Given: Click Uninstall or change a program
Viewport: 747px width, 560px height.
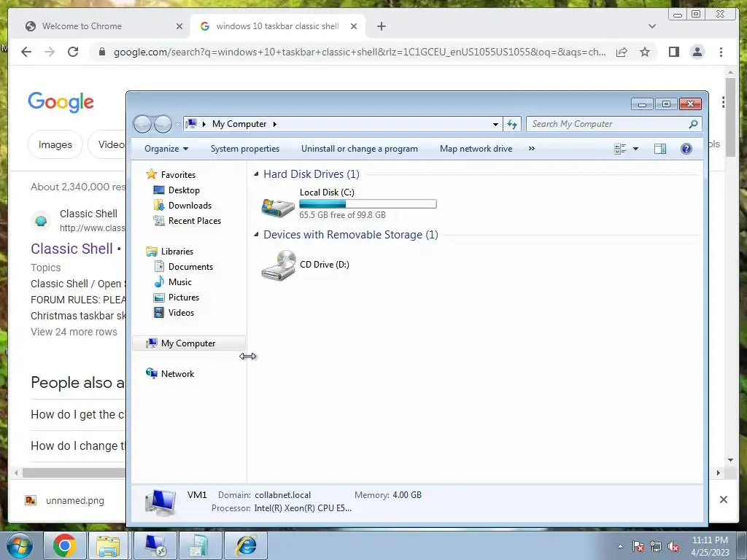Looking at the screenshot, I should 359,149.
